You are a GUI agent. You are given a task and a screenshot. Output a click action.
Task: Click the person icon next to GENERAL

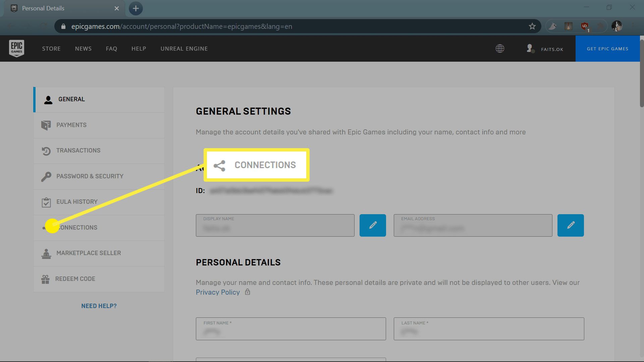tap(48, 100)
